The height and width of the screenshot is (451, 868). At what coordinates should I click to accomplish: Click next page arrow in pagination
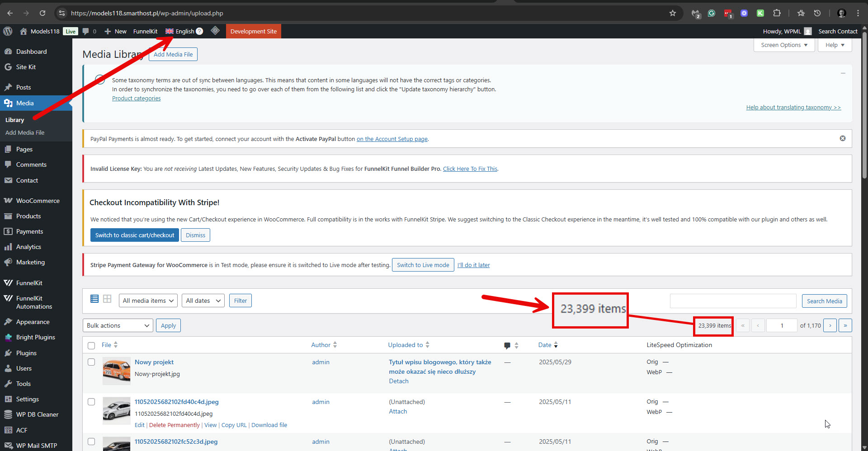coord(830,325)
